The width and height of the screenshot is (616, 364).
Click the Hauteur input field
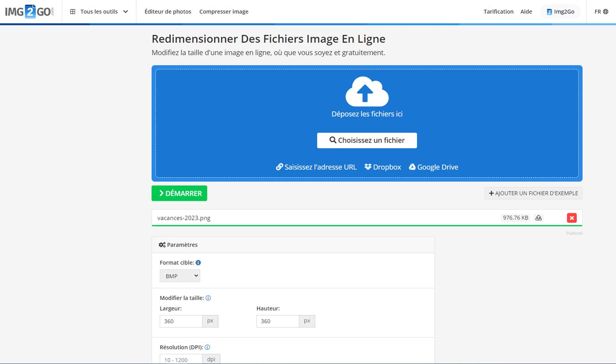278,321
